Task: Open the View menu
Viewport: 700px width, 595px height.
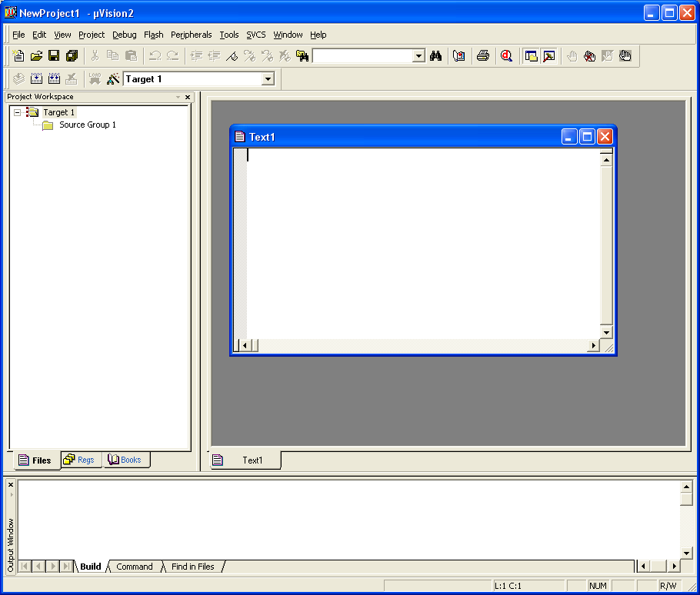Action: [x=62, y=35]
